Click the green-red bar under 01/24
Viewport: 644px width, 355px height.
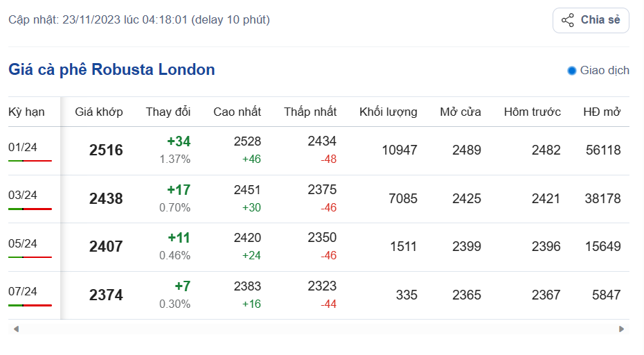click(30, 160)
